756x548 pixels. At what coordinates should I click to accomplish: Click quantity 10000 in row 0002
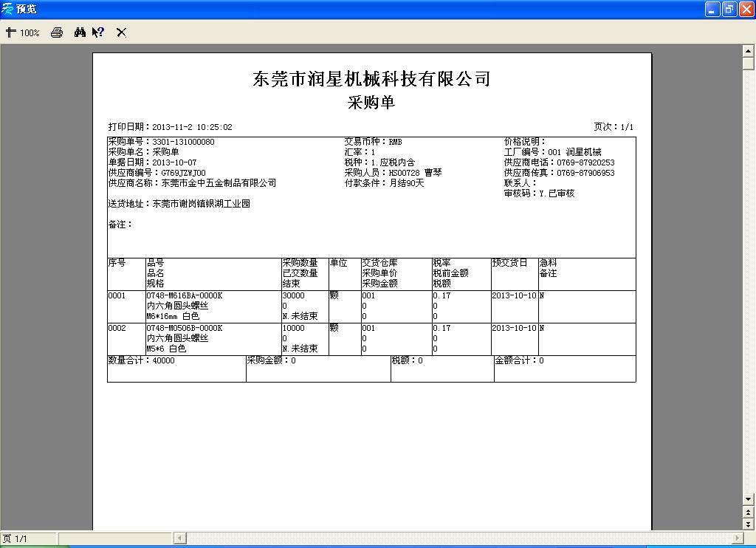(294, 328)
